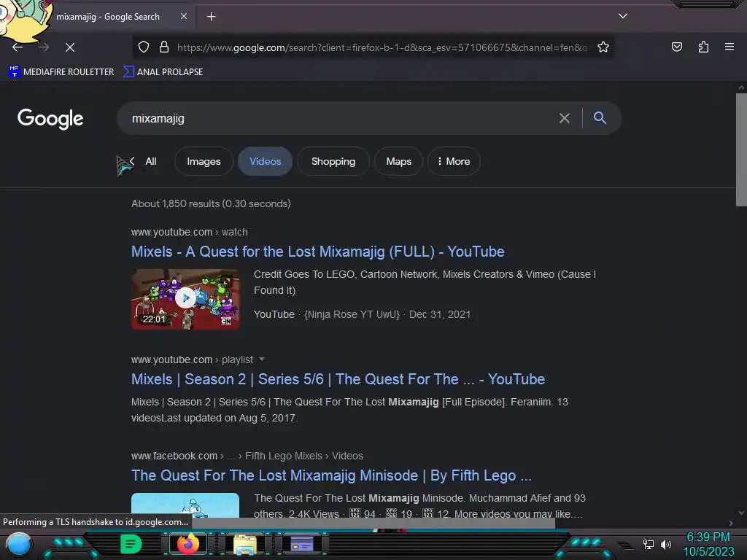747x560 pixels.
Task: Switch to the Images tab
Action: [x=204, y=161]
